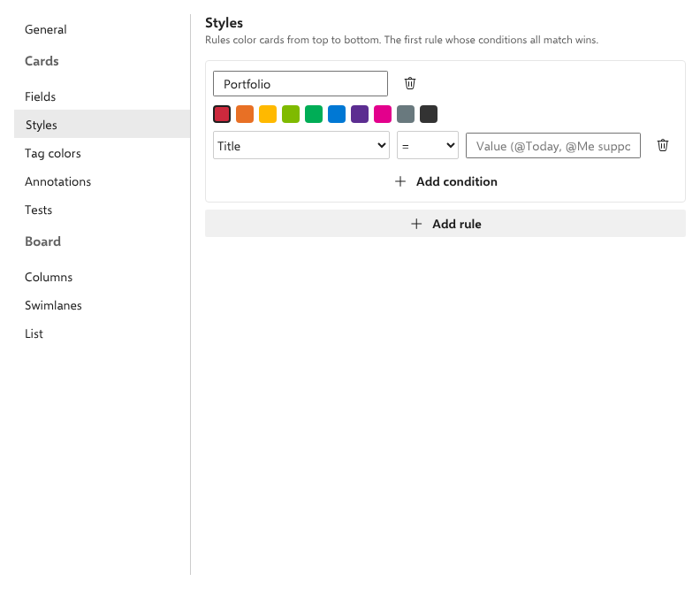
Task: Click the plus icon beside Add condition
Action: pyautogui.click(x=400, y=181)
